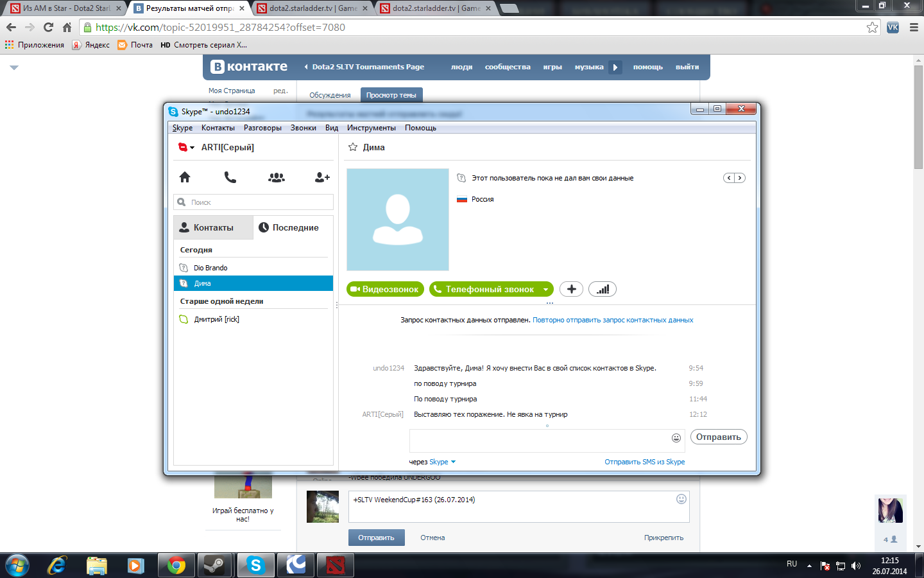
Task: Open the VK extension icon in Chrome
Action: tap(893, 28)
